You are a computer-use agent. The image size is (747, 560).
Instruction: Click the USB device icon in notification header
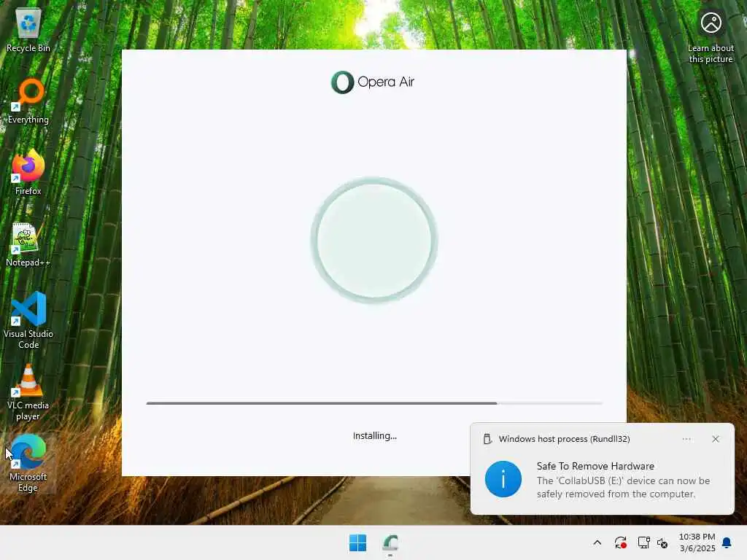point(487,439)
